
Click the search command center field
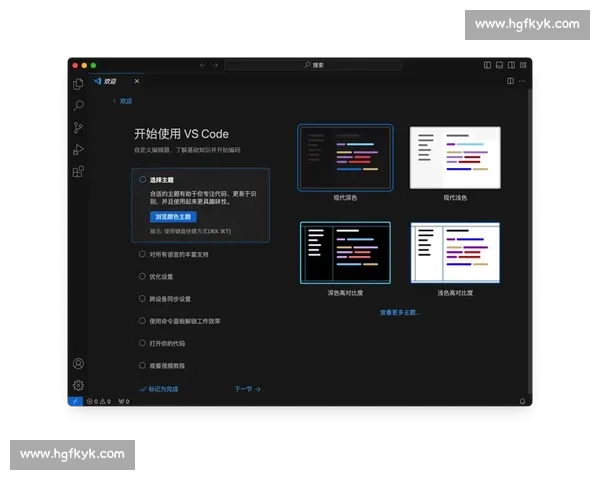[x=313, y=65]
